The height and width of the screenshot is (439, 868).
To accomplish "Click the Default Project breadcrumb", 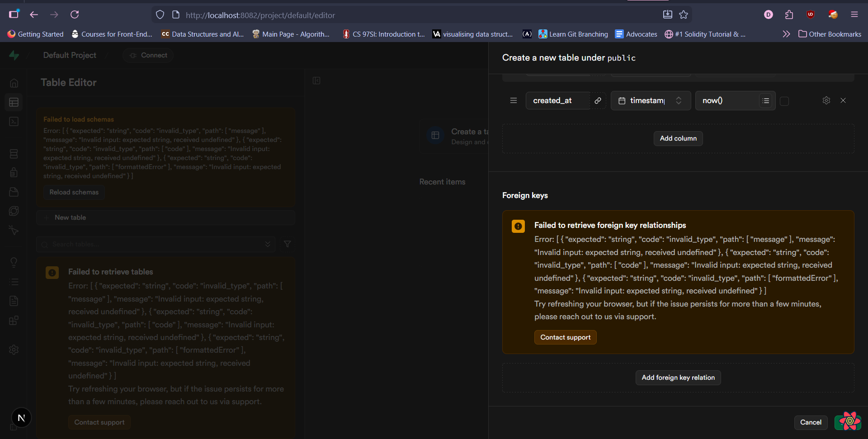I will click(x=70, y=55).
